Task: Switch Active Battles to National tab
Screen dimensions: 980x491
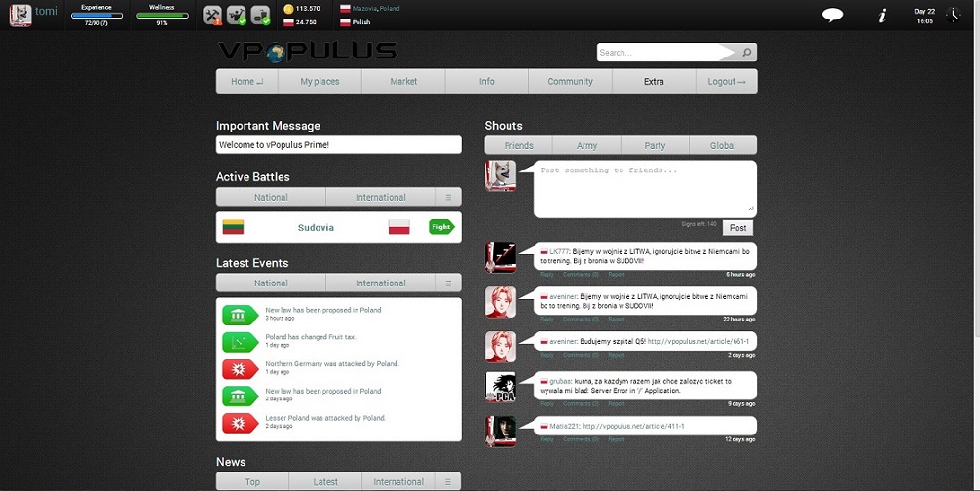Action: (x=271, y=197)
